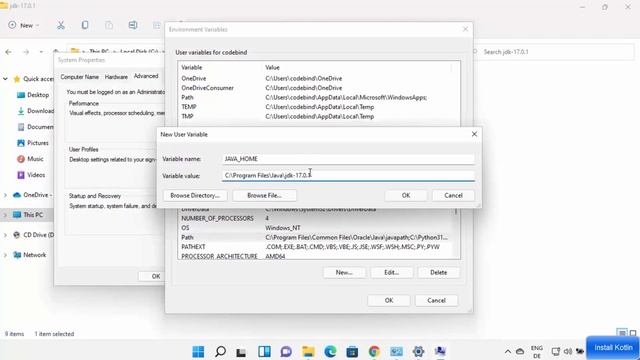Focus the Variable name field
This screenshot has width=640, height=360.
point(349,159)
